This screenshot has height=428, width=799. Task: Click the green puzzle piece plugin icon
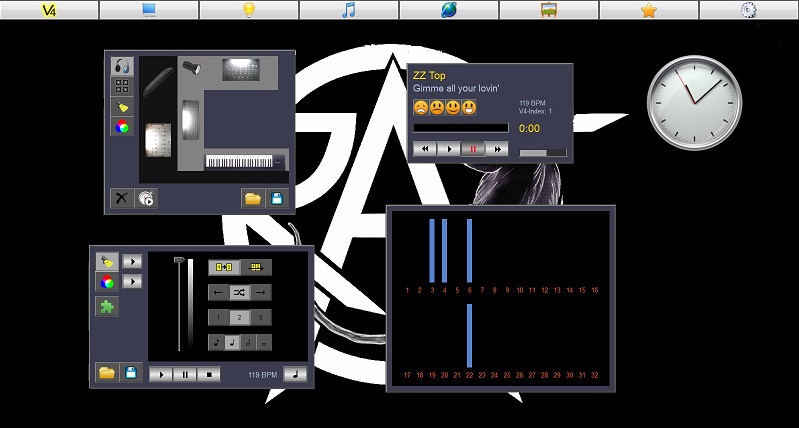click(106, 307)
